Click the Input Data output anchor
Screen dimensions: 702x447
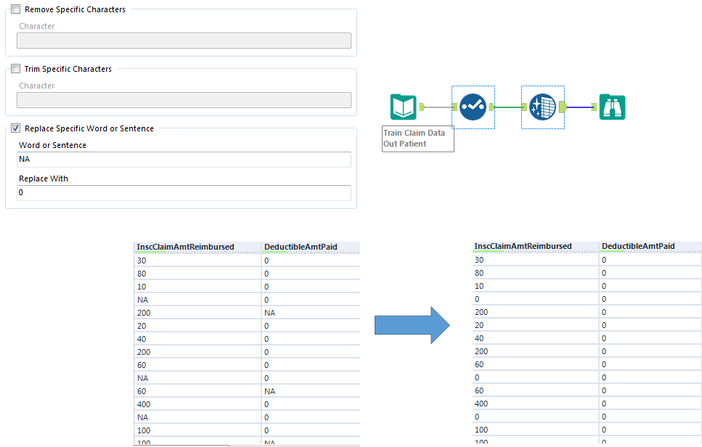tap(423, 106)
